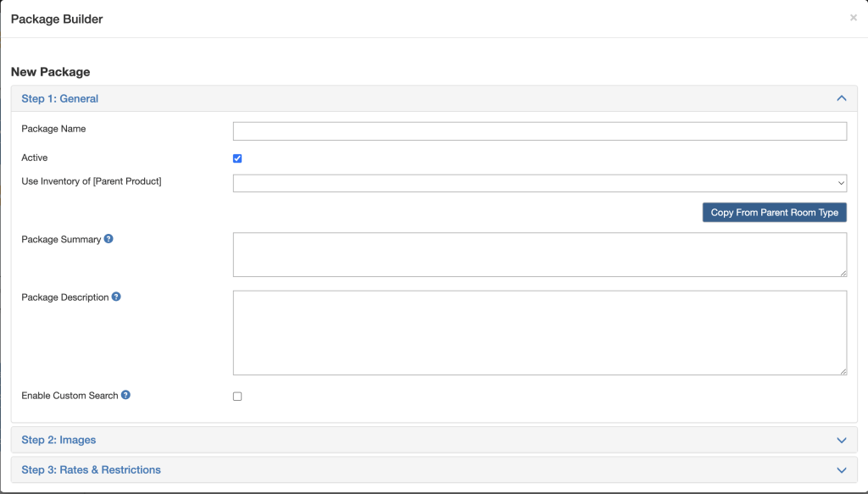Click inside the Package Summary text area

click(539, 254)
